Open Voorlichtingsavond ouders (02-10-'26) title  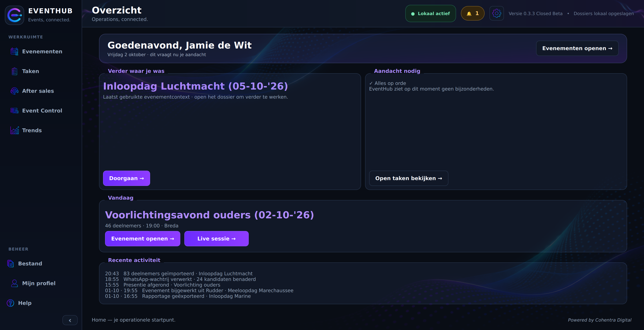pyautogui.click(x=210, y=215)
